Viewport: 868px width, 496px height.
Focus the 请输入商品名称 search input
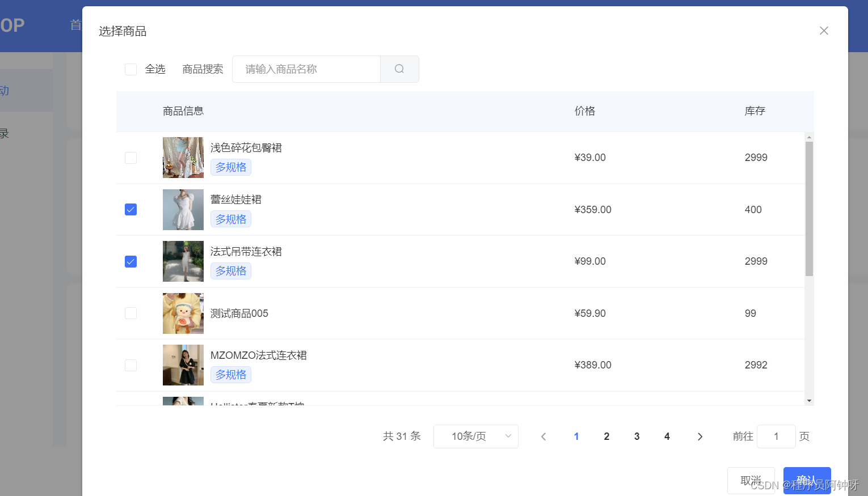pyautogui.click(x=306, y=69)
